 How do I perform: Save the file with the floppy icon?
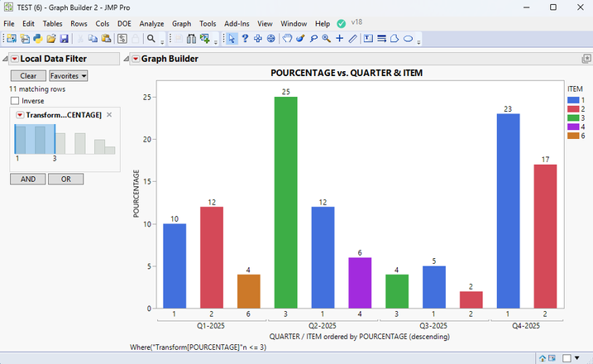tap(65, 39)
